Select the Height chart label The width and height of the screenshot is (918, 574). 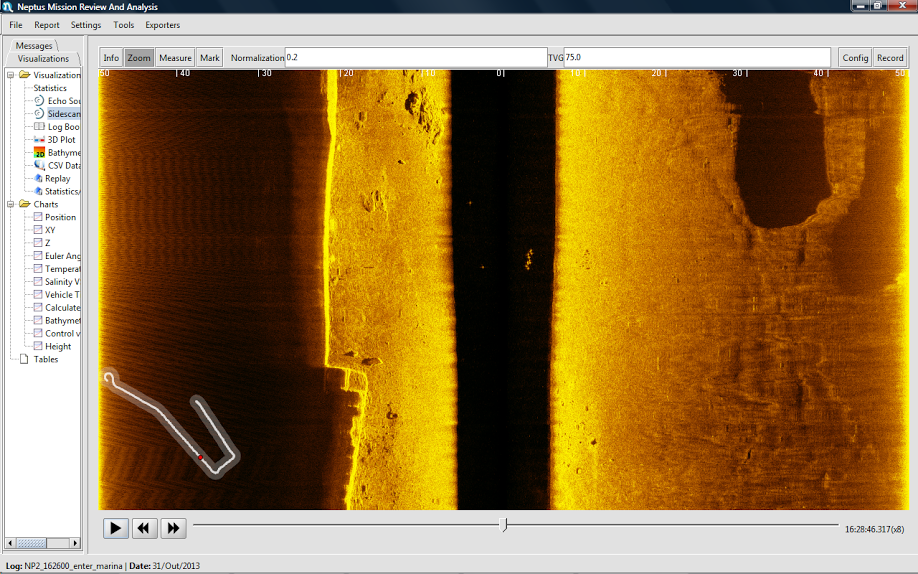coord(58,346)
